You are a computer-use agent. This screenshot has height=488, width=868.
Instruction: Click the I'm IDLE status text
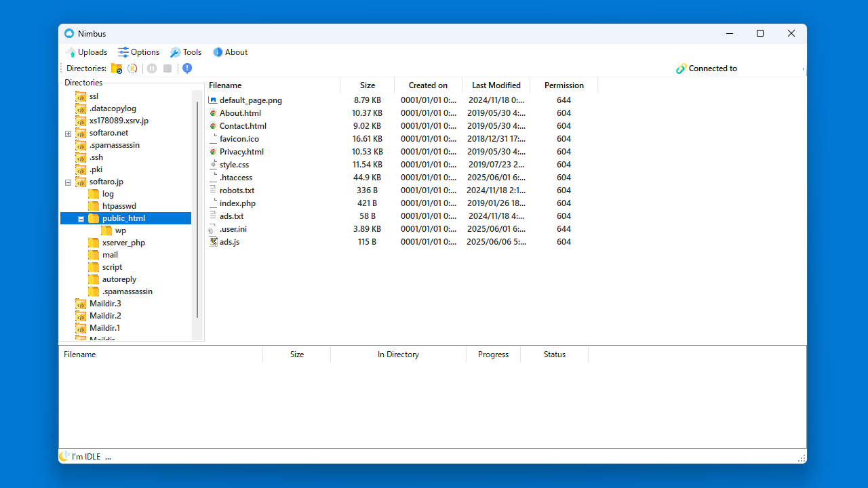(86, 457)
